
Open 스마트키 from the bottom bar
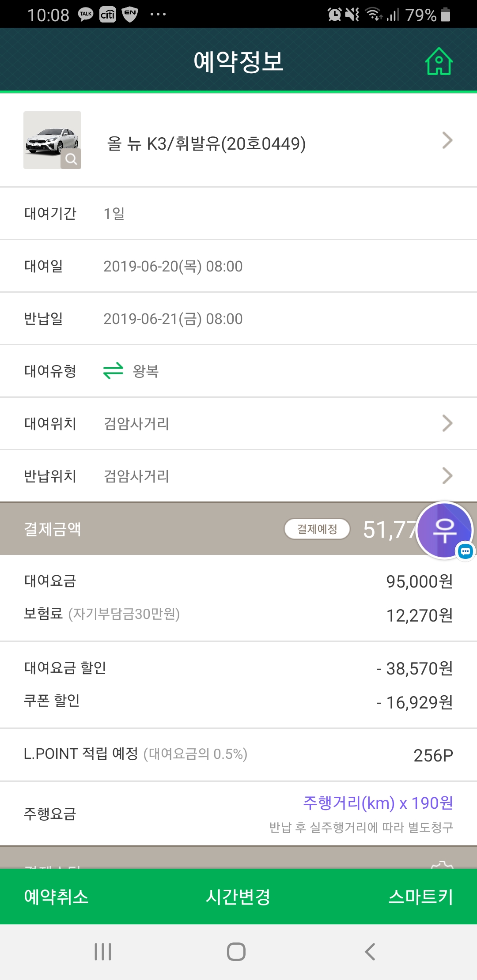point(420,897)
